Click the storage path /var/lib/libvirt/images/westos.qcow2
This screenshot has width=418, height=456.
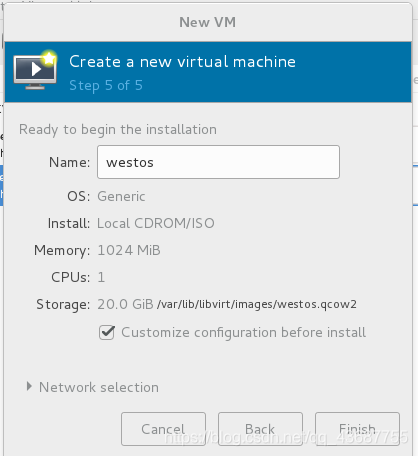click(257, 304)
